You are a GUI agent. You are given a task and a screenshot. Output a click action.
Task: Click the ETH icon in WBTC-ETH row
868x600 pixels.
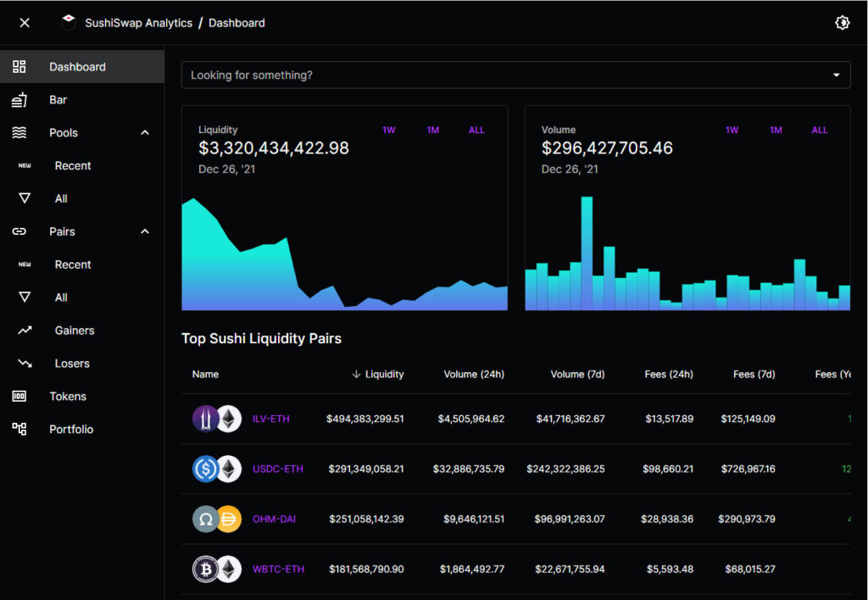point(229,569)
